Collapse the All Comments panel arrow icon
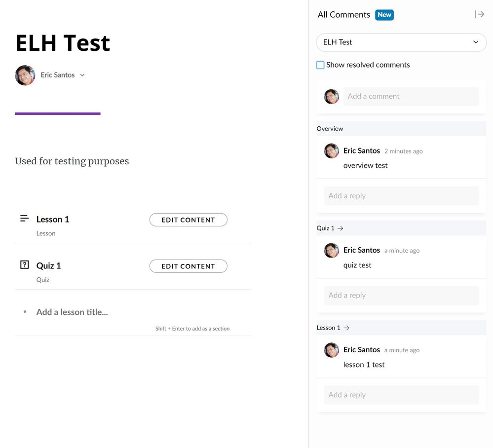 click(x=479, y=14)
